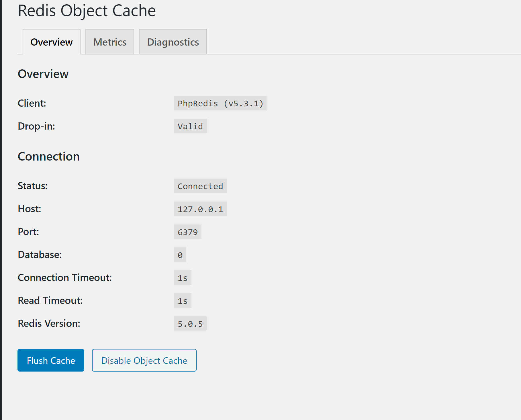Click the Redis Version 5.0.5 value
Screen dimensions: 521x420
pos(190,324)
